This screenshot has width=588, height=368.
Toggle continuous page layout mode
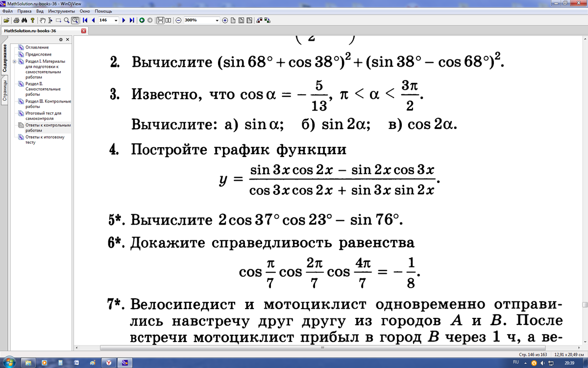pos(160,21)
